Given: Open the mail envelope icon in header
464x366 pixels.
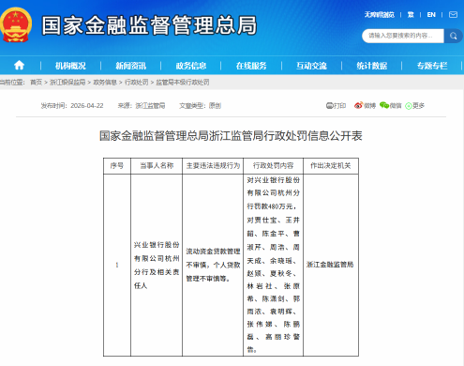Looking at the screenshot, I should 453,15.
